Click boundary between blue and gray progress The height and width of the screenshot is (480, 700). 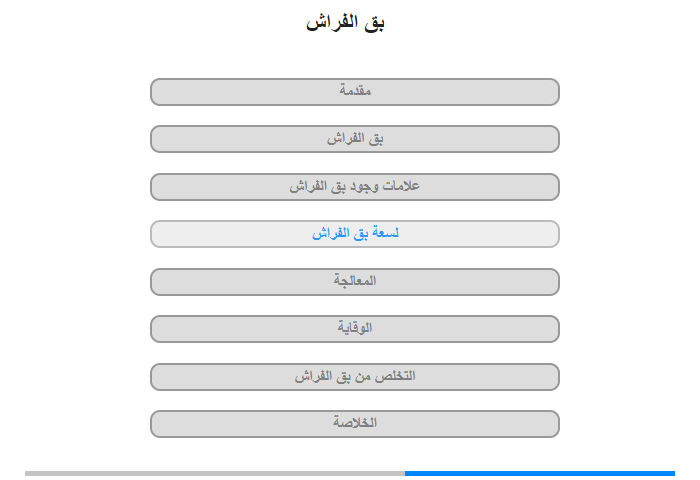(405, 473)
